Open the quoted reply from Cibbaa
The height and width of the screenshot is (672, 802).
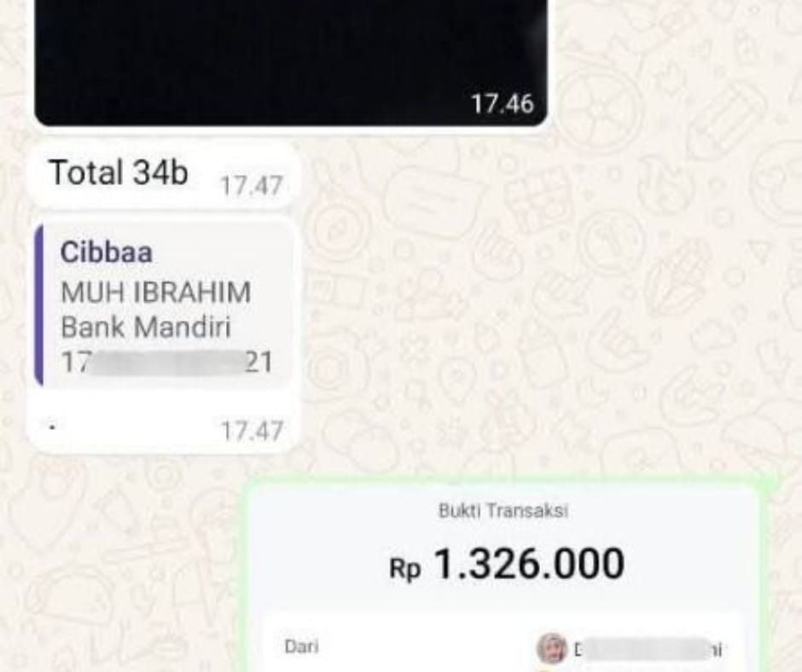point(164,306)
